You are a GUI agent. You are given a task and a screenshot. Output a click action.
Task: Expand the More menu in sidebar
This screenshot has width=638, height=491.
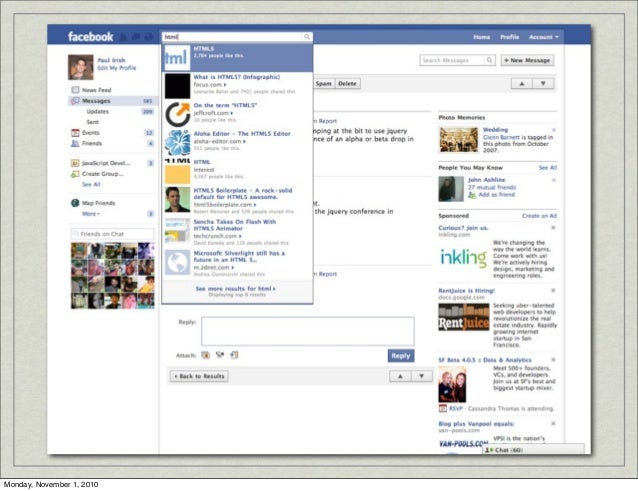click(x=91, y=214)
